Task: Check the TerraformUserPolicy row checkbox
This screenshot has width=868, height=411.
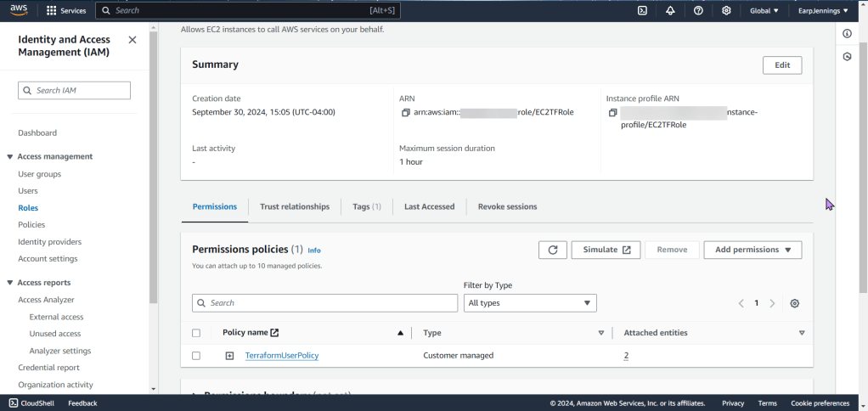Action: pyautogui.click(x=196, y=356)
